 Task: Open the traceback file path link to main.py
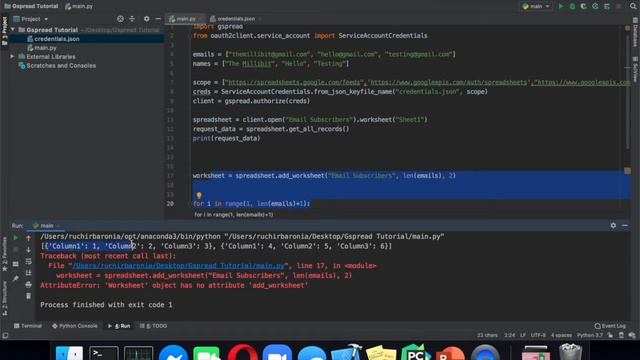click(x=178, y=266)
